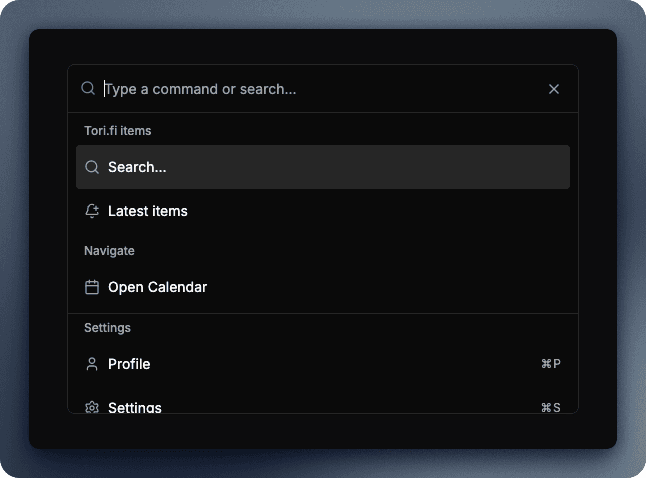Select the Settings command with the gear
Screen dimensions: 646x478
tap(135, 407)
